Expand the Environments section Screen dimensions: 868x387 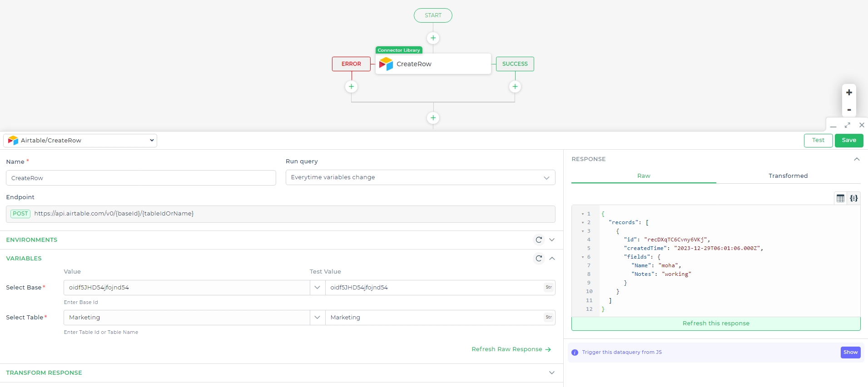click(x=552, y=240)
